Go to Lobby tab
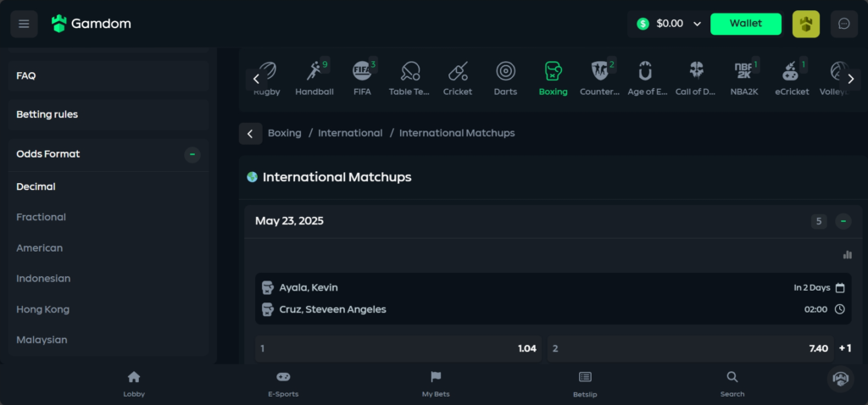Screen dimensions: 868x405 134,384
